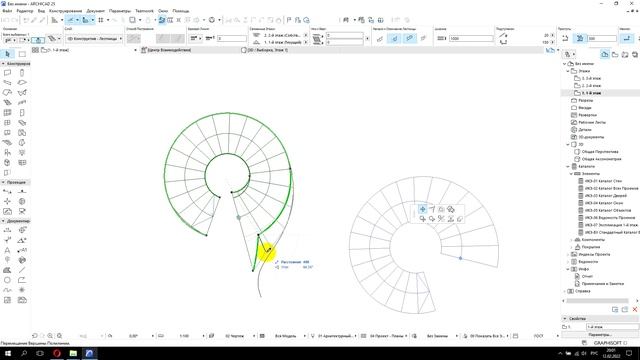The height and width of the screenshot is (360, 640).
Task: Select the Fill tool in the toolbox
Action: (x=7, y=270)
